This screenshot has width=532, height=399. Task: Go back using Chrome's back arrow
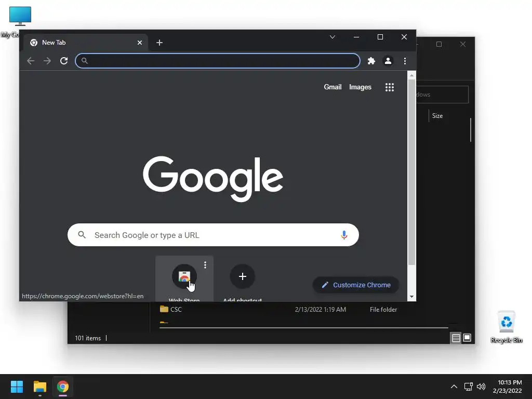tap(31, 61)
